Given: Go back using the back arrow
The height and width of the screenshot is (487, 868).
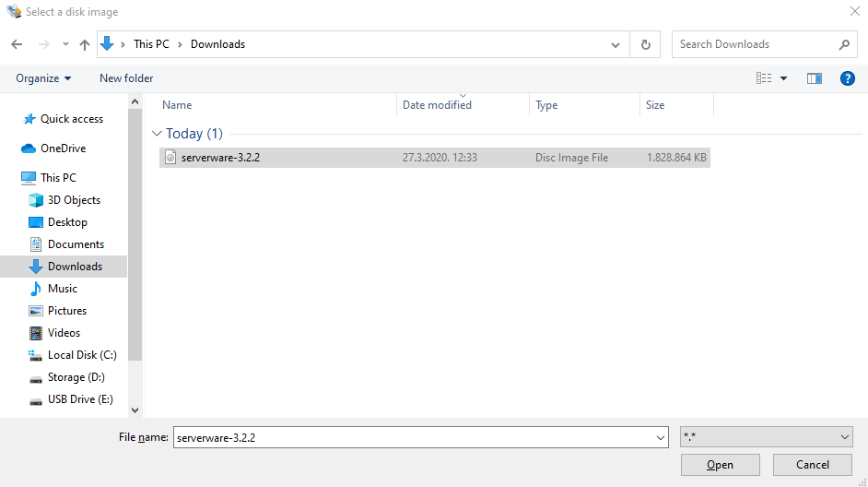Looking at the screenshot, I should 17,44.
